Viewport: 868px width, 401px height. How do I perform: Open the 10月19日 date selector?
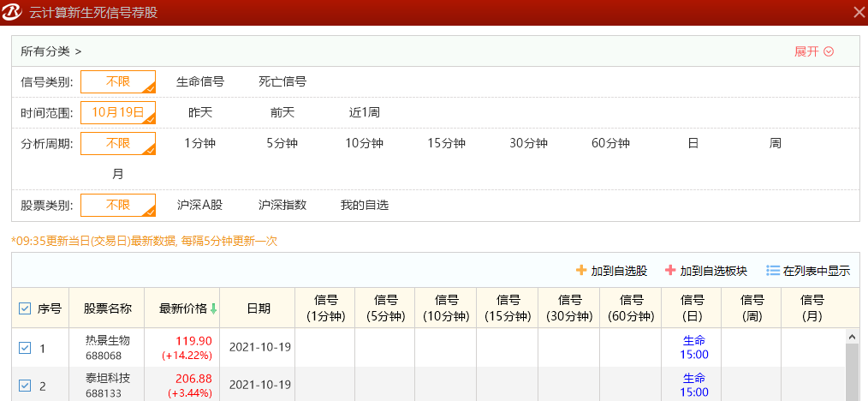pyautogui.click(x=118, y=112)
